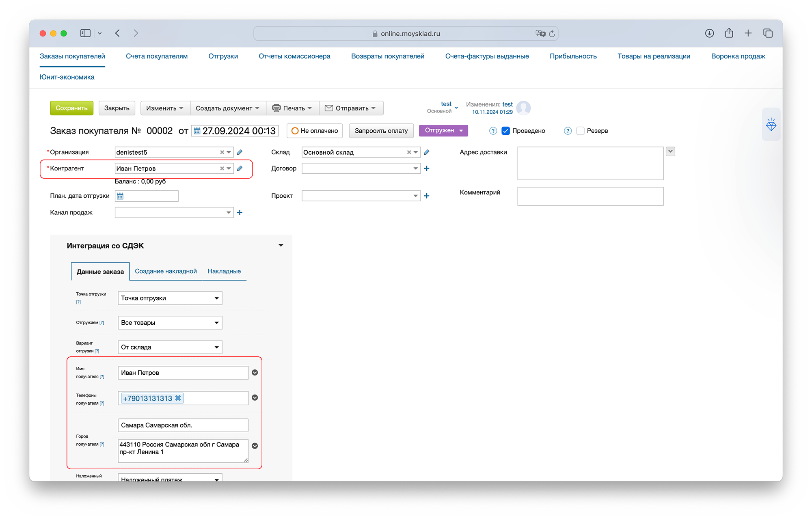The image size is (812, 520).
Task: Click the pencil edit icon next to Склад
Action: point(427,152)
